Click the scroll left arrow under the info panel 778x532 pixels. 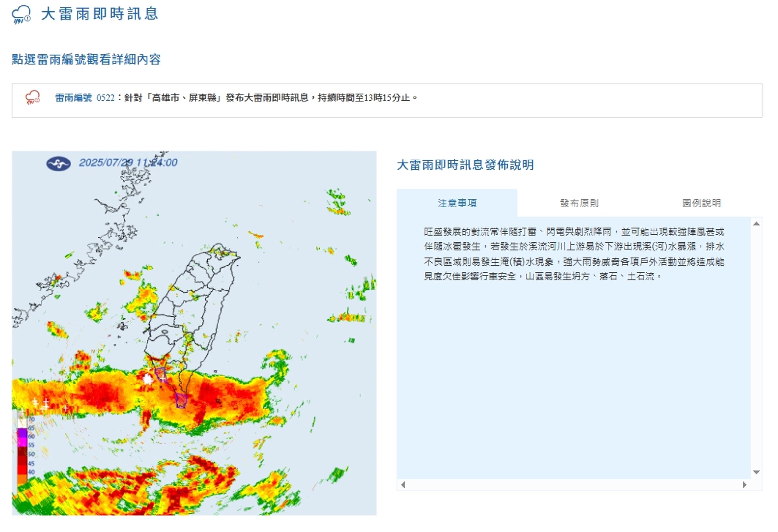403,485
